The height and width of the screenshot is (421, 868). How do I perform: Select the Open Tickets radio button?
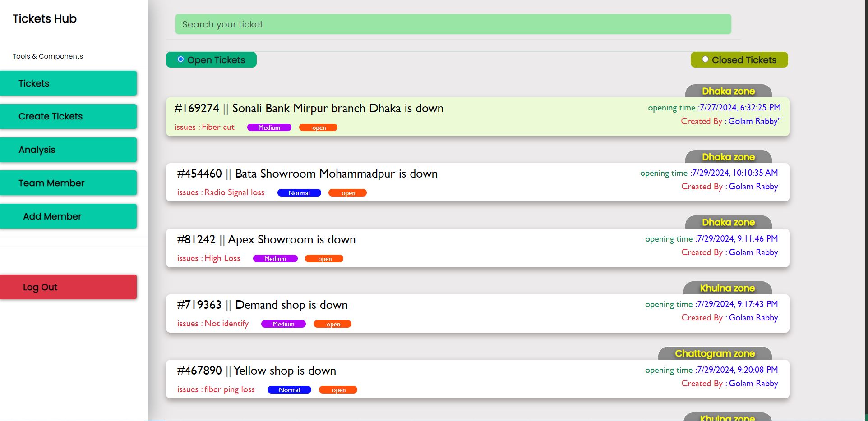pos(180,59)
